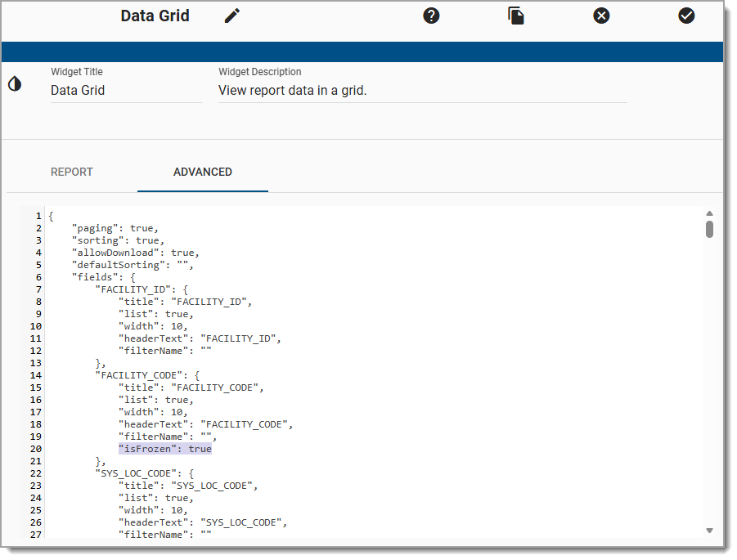Edit the Widget Title field
Image resolution: width=737 pixels, height=560 pixels.
tap(126, 90)
